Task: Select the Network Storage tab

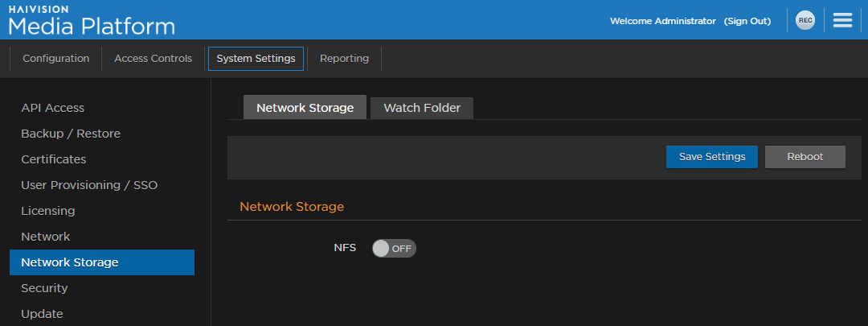Action: (x=305, y=108)
